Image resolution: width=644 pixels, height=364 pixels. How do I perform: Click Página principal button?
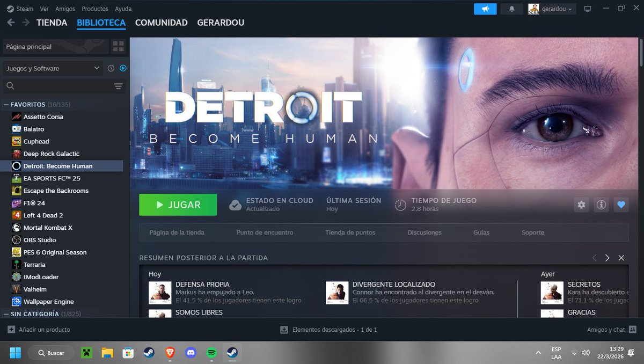pos(55,47)
